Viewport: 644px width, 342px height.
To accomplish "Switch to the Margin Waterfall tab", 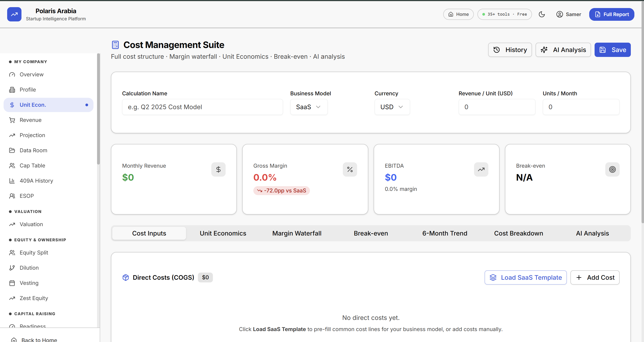I will (x=297, y=233).
